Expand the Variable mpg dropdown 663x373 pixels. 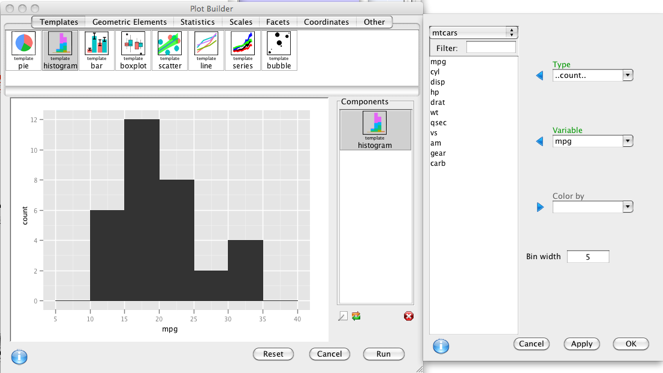point(592,141)
